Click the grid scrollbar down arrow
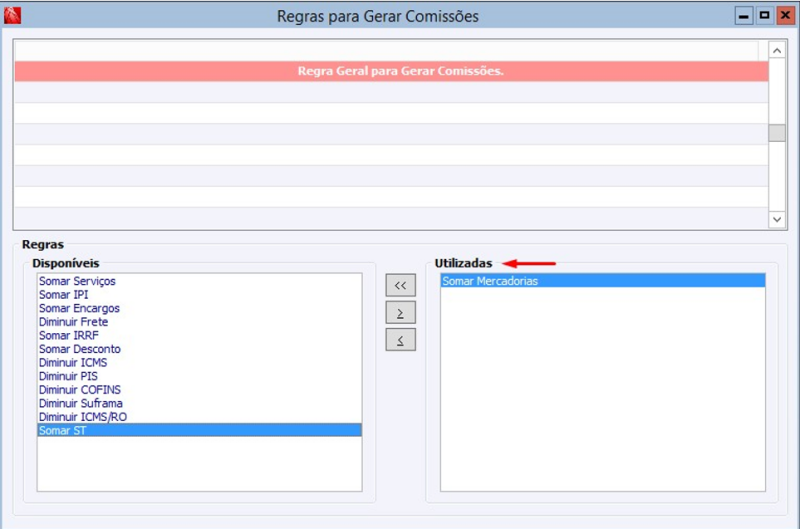 coord(777,219)
